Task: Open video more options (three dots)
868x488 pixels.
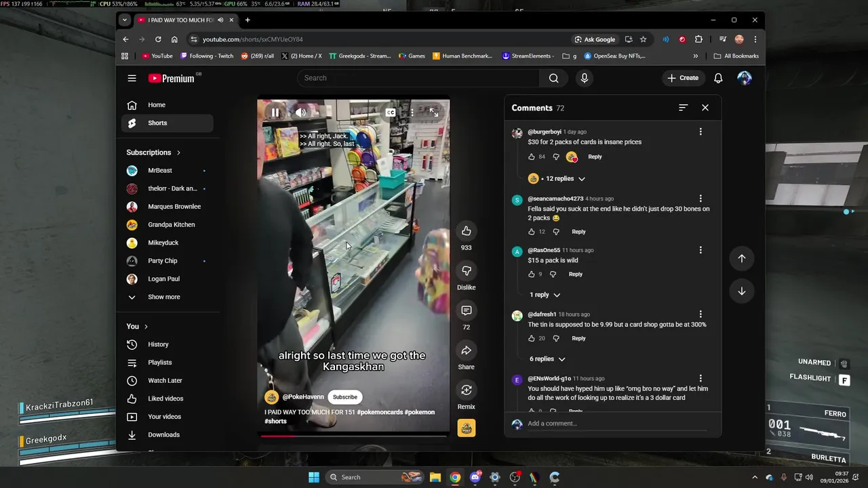Action: pyautogui.click(x=412, y=113)
